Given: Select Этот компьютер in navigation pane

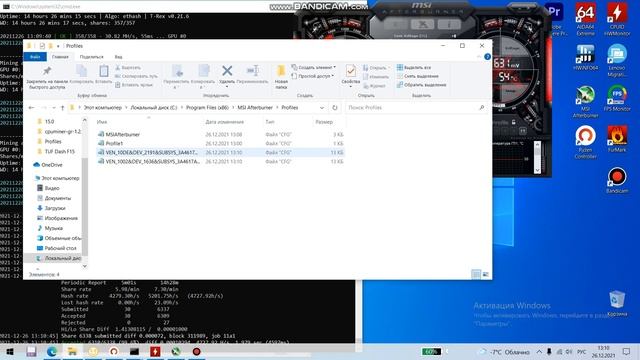Looking at the screenshot, I should point(60,178).
